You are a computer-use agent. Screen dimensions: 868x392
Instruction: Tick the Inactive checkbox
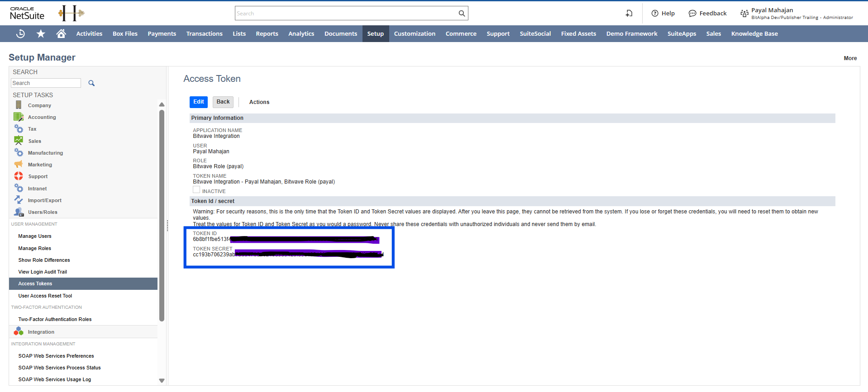pos(196,190)
